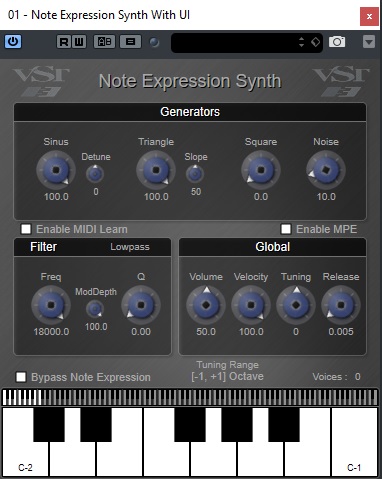The height and width of the screenshot is (479, 382).
Task: Open the Lowpass filter type menu
Action: 130,247
